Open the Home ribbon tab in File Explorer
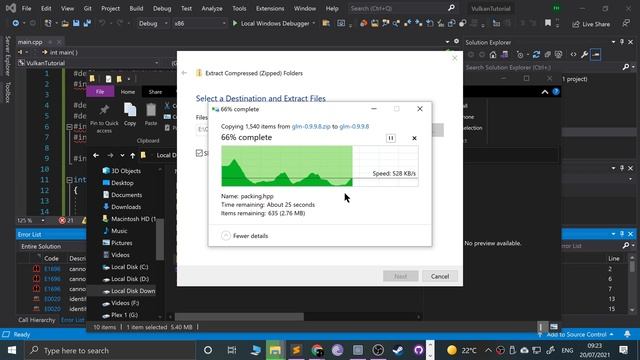Image resolution: width=640 pixels, height=360 pixels. (128, 92)
